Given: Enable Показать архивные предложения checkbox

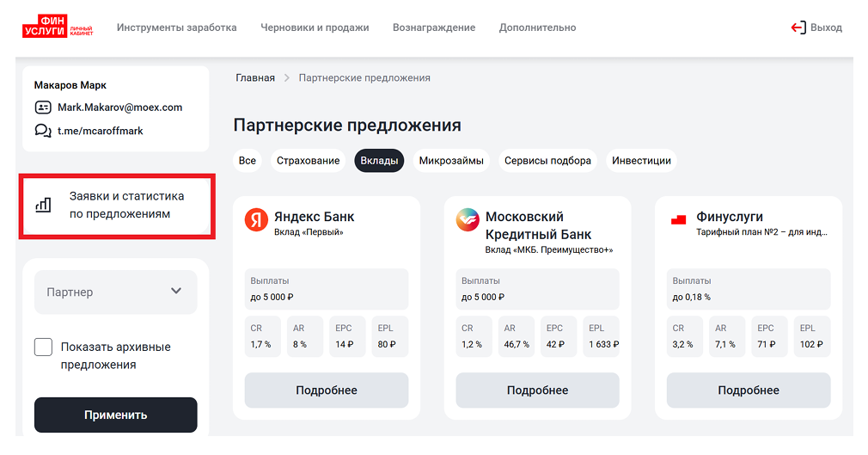Looking at the screenshot, I should (x=43, y=347).
